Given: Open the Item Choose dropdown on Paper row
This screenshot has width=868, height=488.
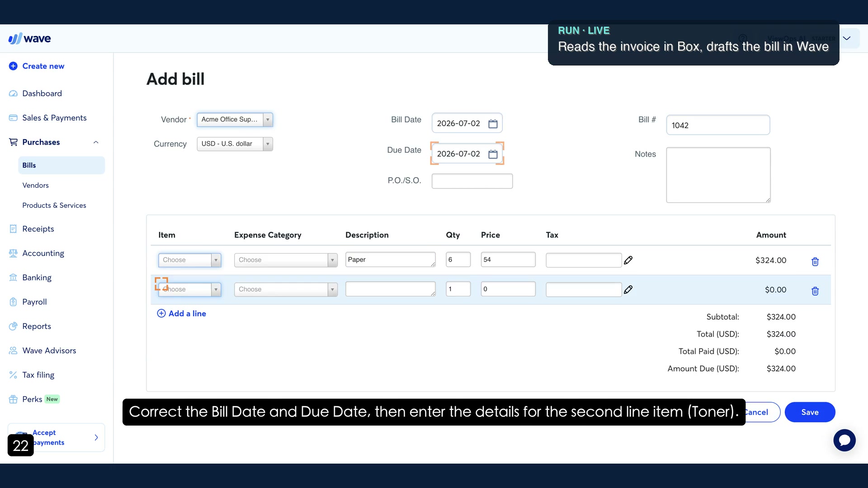Looking at the screenshot, I should 189,260.
